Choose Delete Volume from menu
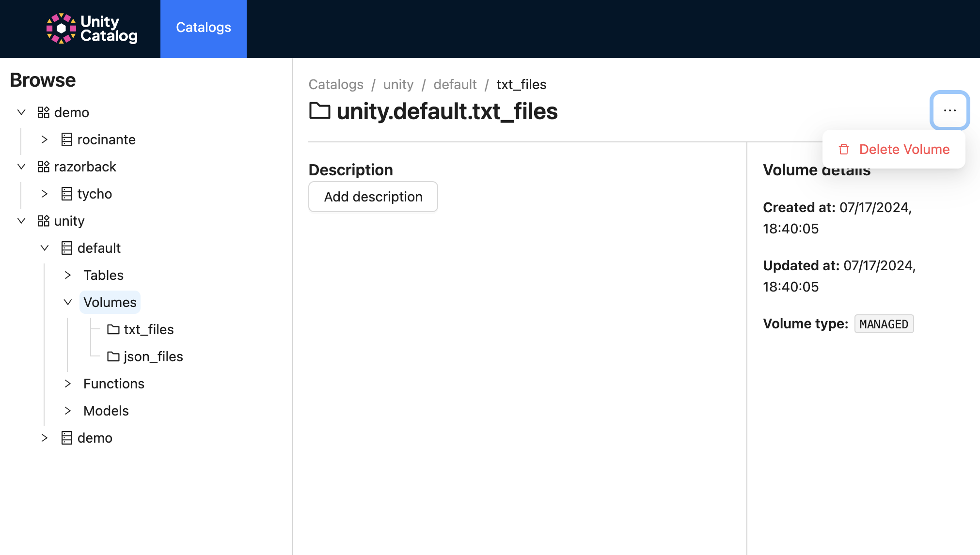This screenshot has width=980, height=555. click(x=894, y=149)
